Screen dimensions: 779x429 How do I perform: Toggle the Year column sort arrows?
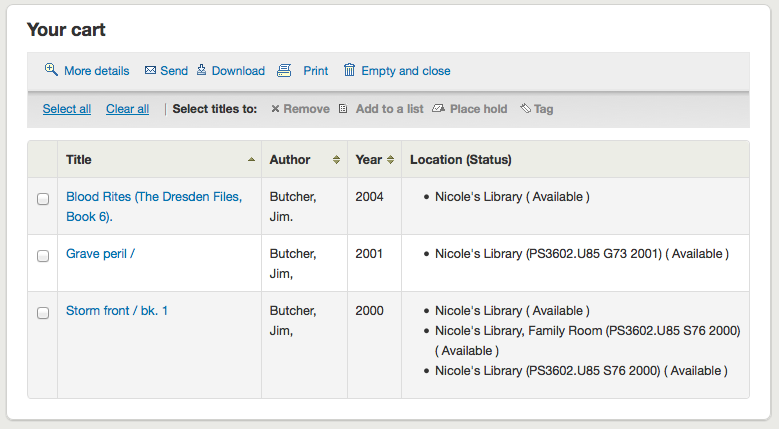coord(390,159)
